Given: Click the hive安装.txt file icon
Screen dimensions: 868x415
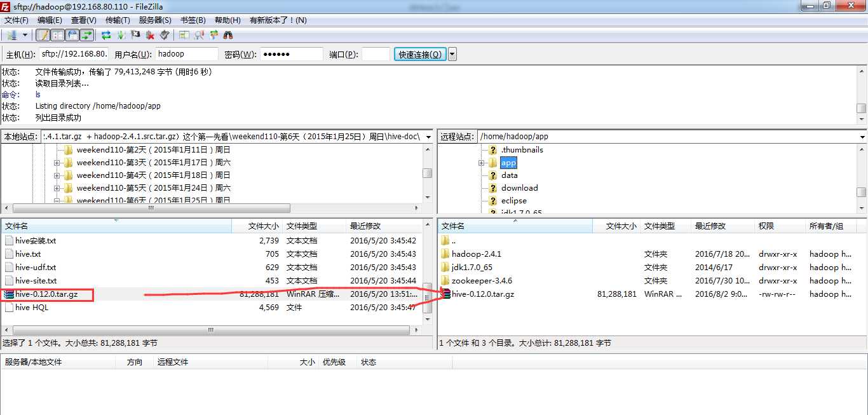Looking at the screenshot, I should point(9,240).
